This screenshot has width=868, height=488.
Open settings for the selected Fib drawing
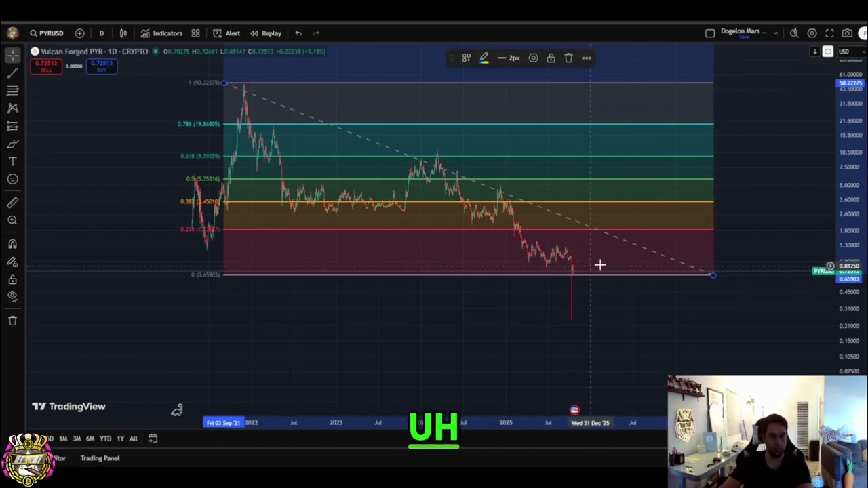click(x=533, y=58)
